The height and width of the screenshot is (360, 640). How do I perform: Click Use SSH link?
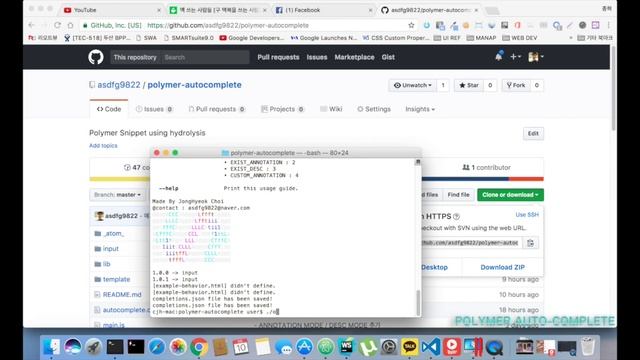pyautogui.click(x=527, y=215)
